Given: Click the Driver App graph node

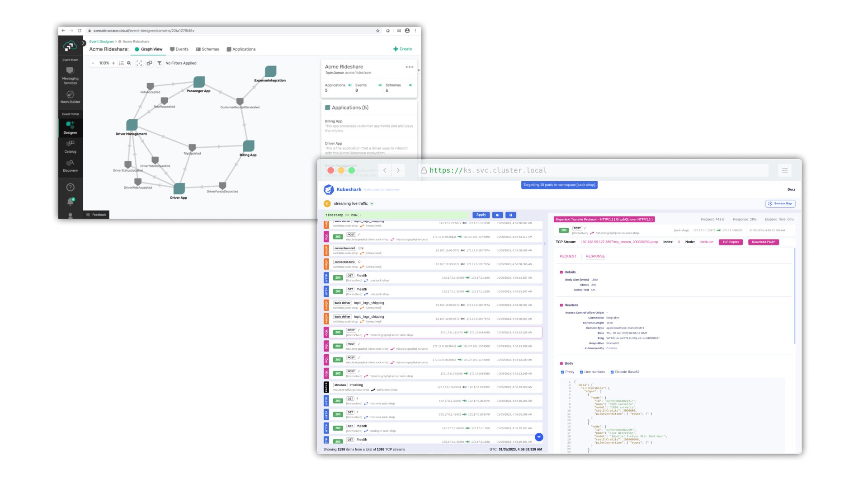Looking at the screenshot, I should point(179,188).
